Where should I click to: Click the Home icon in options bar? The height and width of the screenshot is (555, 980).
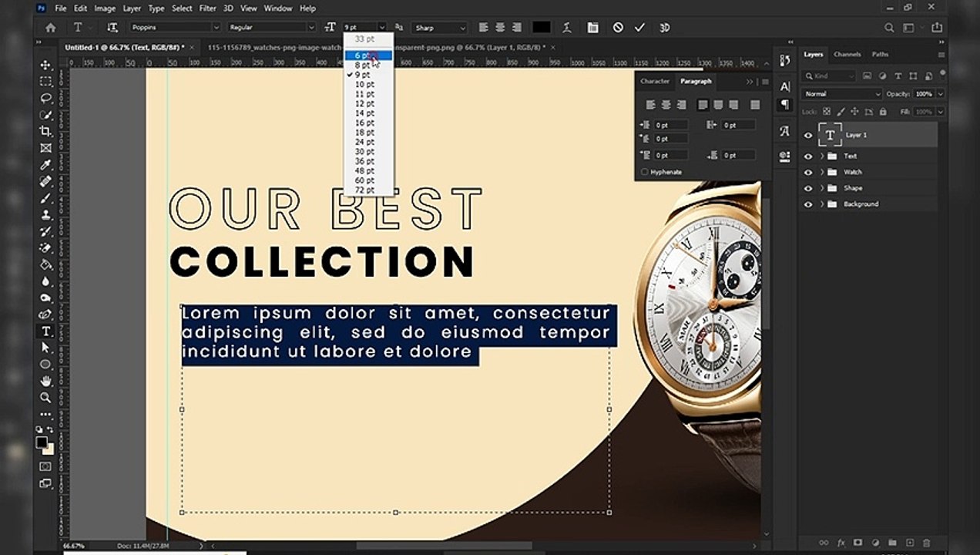tap(51, 27)
